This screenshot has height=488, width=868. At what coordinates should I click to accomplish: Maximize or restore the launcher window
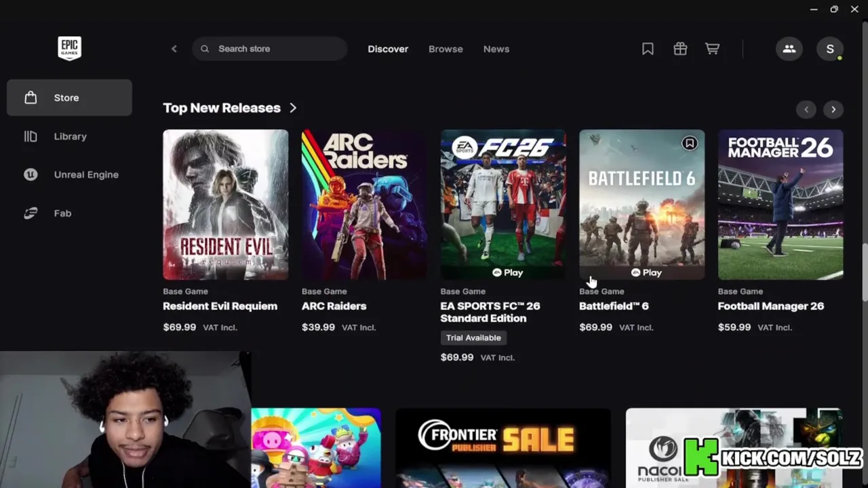[x=834, y=9]
